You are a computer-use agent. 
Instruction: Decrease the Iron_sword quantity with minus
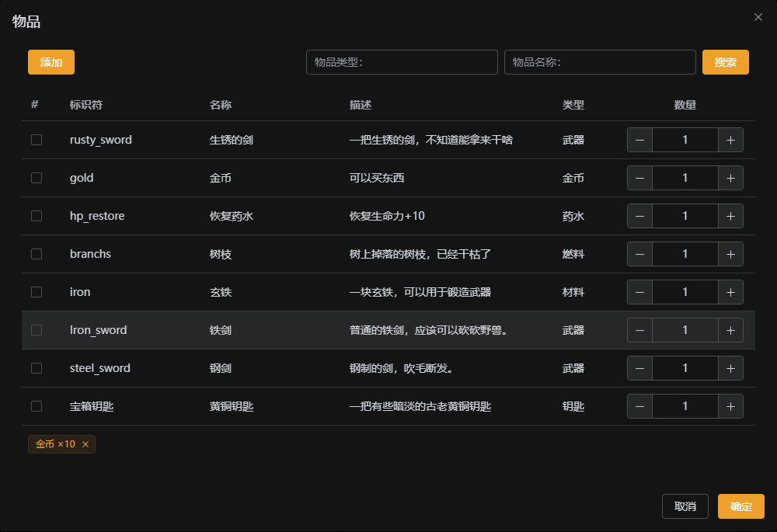tap(639, 329)
